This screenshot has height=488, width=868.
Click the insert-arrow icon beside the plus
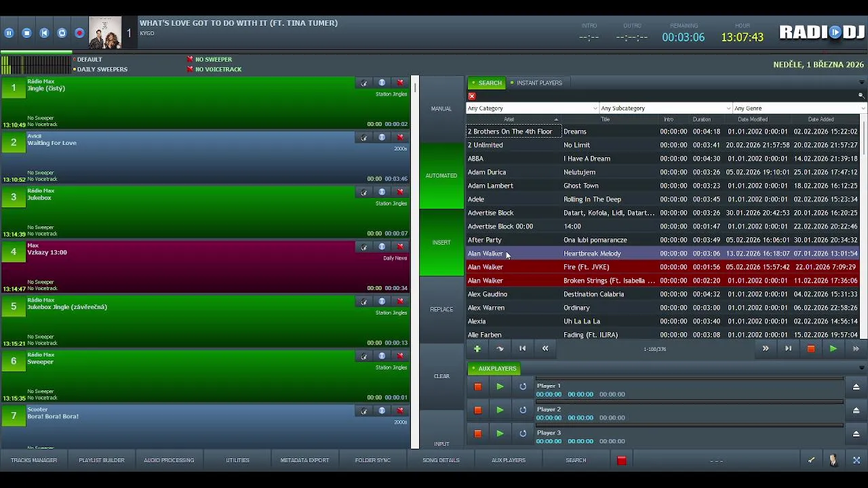[x=500, y=348]
